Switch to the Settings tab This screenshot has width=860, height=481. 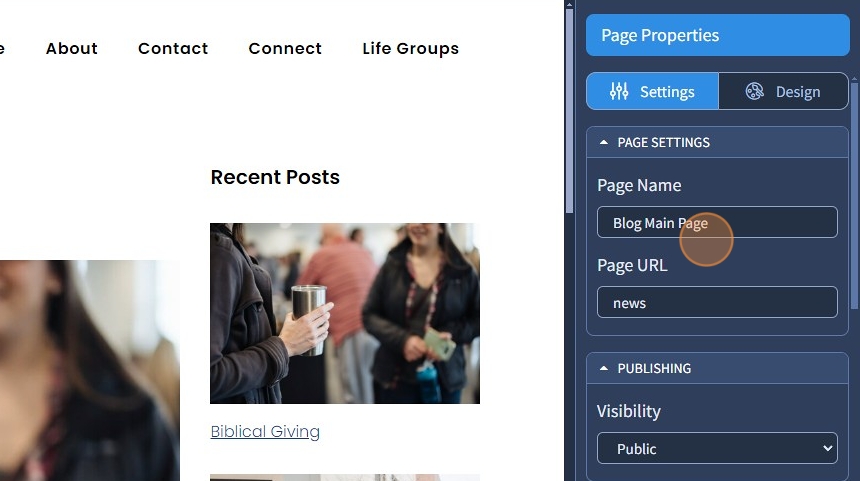point(652,91)
